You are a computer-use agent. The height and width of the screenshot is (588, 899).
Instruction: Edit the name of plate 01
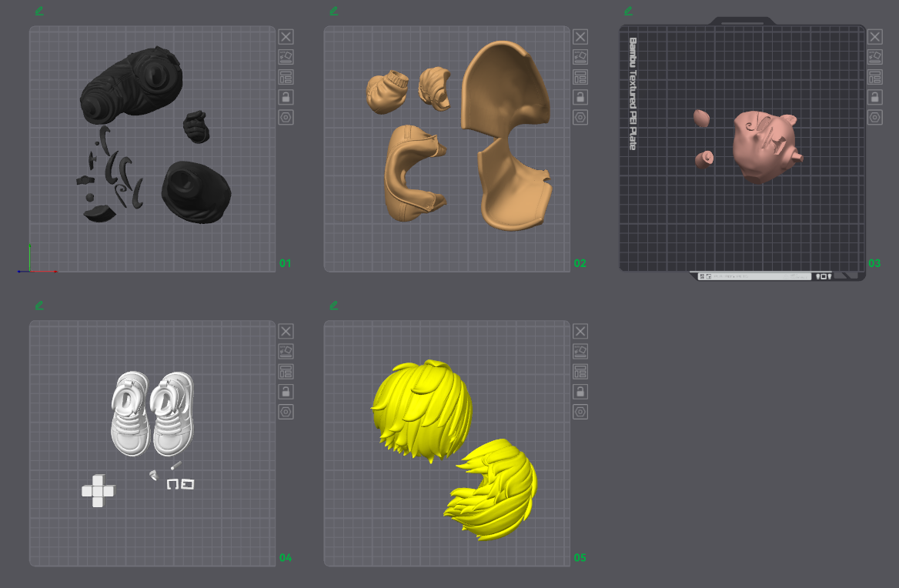pos(39,11)
